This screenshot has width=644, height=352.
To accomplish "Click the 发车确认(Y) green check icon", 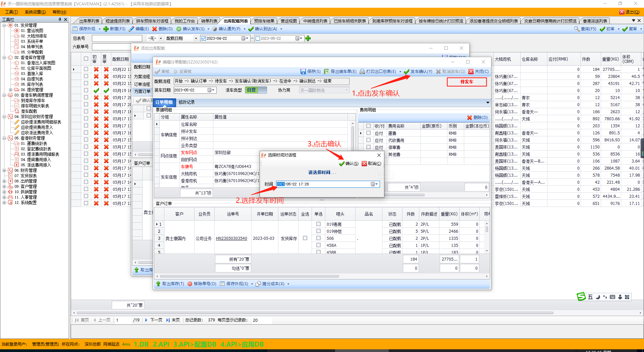I will pos(407,72).
